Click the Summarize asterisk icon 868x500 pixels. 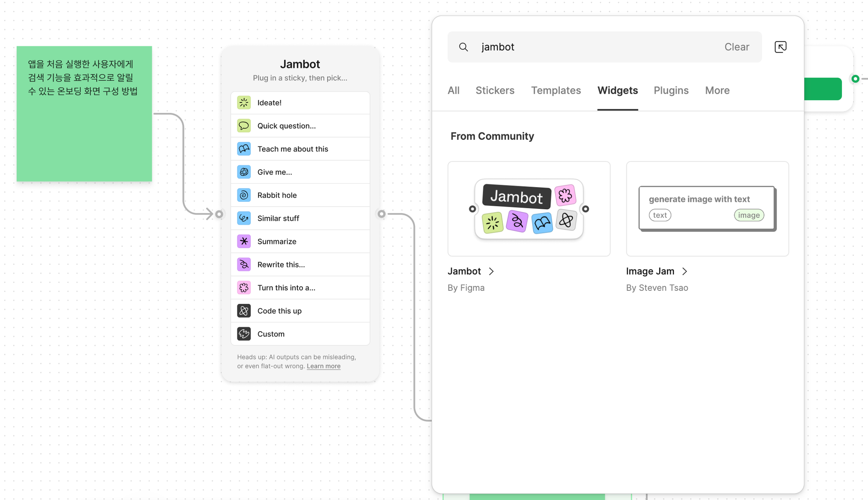[244, 241]
